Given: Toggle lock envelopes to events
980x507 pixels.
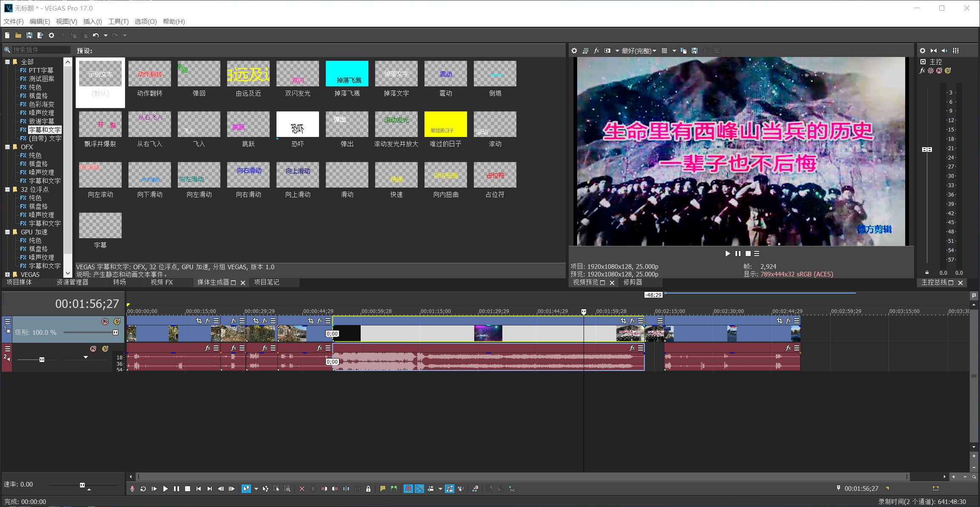Looking at the screenshot, I should pyautogui.click(x=450, y=489).
